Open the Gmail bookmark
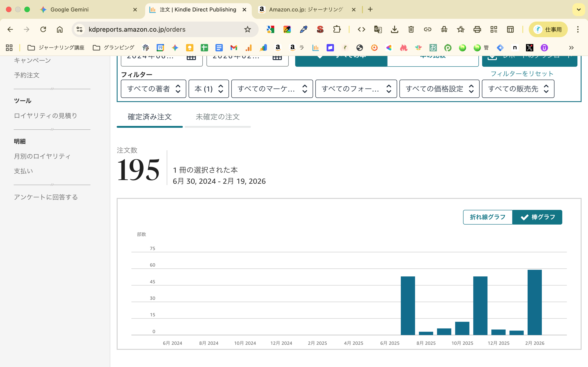 tap(234, 48)
